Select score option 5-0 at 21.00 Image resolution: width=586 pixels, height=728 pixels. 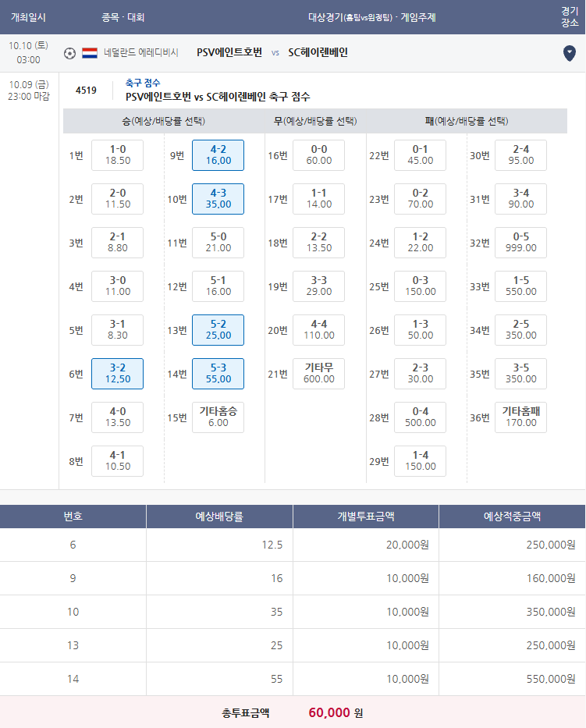click(x=218, y=243)
